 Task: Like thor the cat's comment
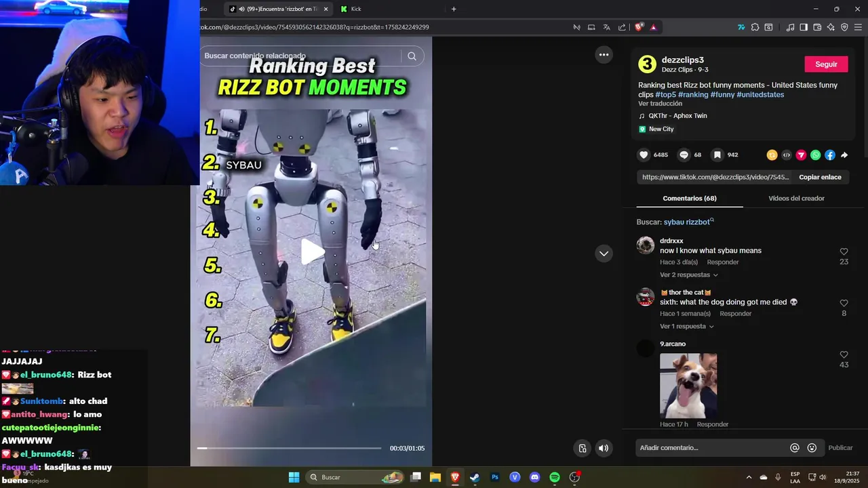tap(844, 303)
